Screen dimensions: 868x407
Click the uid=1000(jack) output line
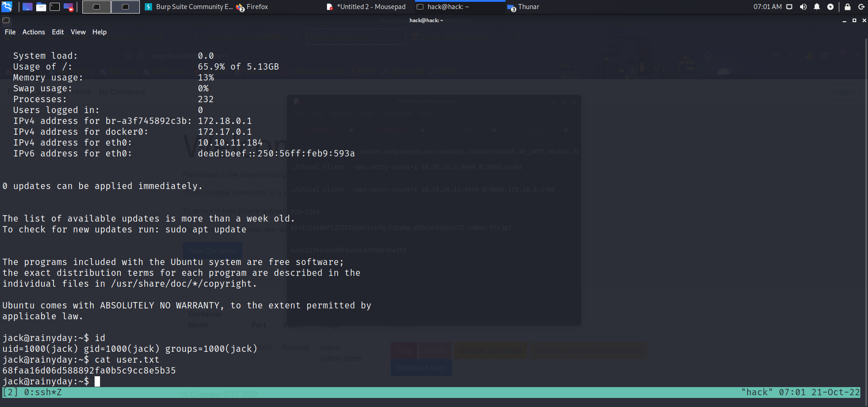coord(130,349)
